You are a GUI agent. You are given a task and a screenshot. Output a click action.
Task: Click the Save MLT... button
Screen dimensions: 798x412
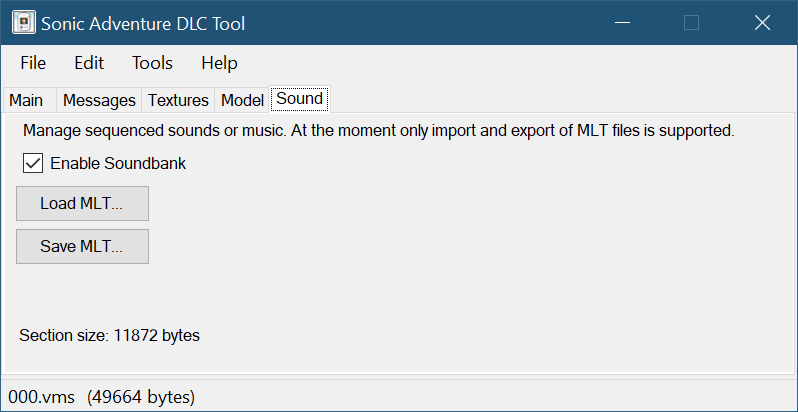[x=82, y=247]
